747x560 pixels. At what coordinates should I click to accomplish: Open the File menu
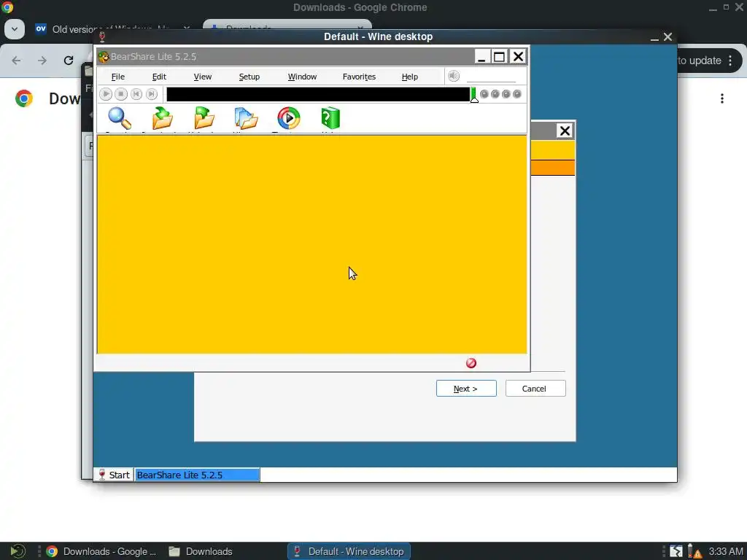pos(117,77)
